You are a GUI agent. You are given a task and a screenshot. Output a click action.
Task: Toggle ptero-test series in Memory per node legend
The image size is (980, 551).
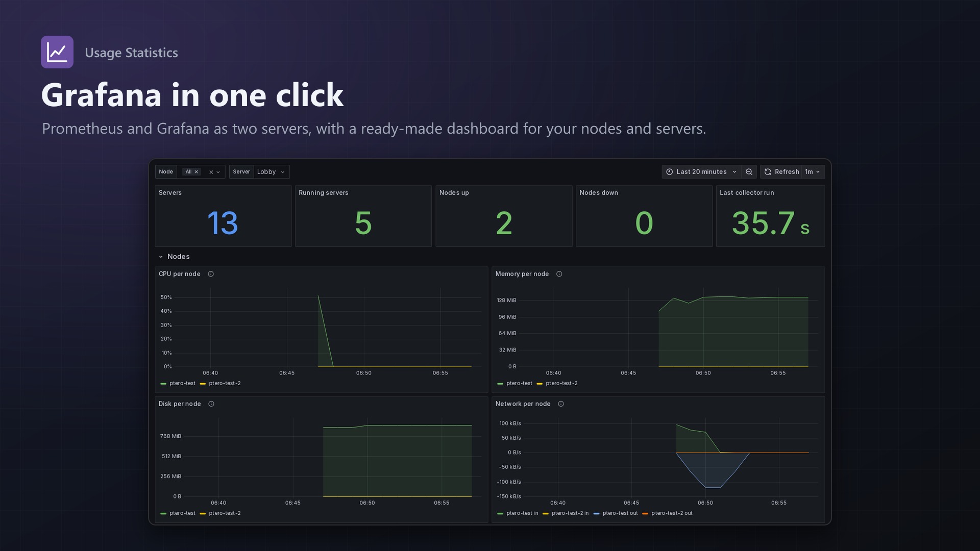(x=519, y=383)
